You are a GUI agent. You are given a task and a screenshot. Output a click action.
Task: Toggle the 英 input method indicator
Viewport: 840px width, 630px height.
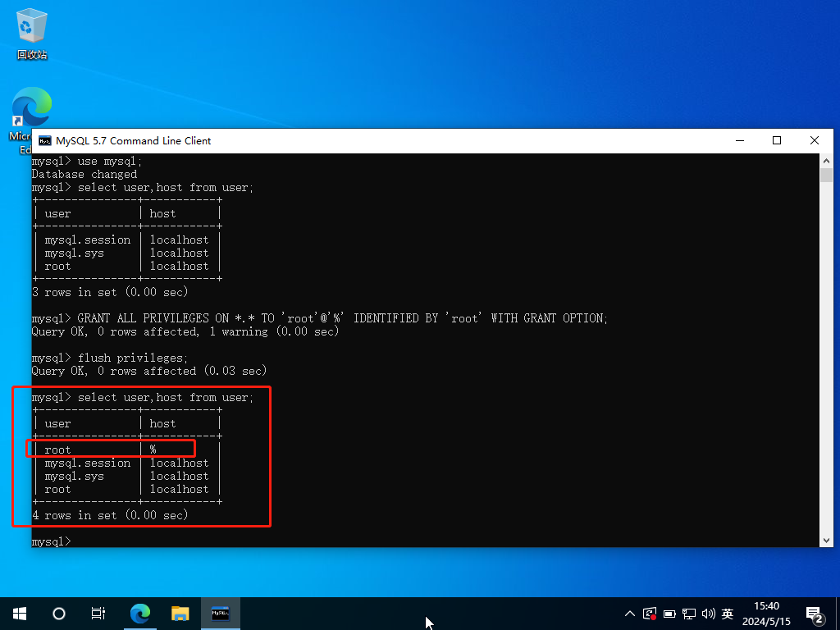[x=728, y=614]
